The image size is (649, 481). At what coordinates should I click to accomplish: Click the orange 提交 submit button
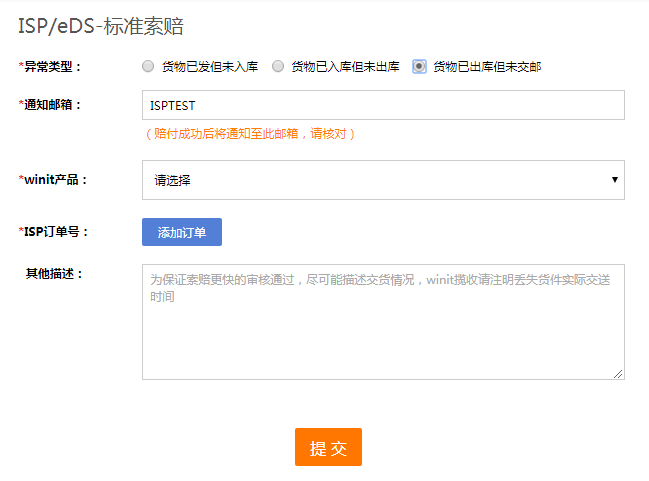tap(328, 447)
